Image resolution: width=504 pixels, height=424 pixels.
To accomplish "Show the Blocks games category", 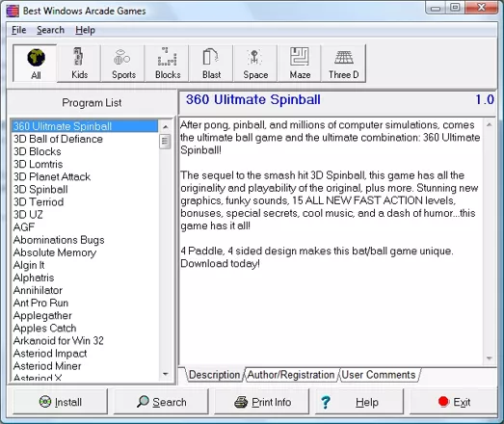I will [167, 64].
